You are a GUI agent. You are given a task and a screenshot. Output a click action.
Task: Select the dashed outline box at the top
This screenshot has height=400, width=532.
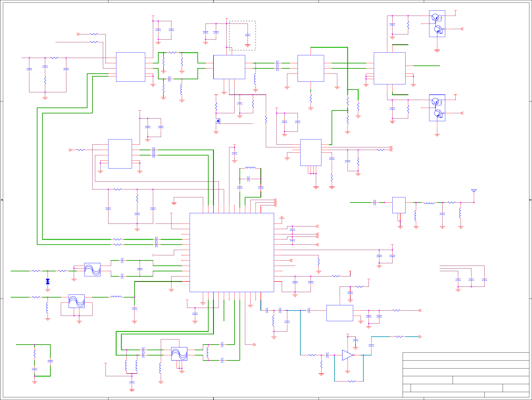click(242, 35)
